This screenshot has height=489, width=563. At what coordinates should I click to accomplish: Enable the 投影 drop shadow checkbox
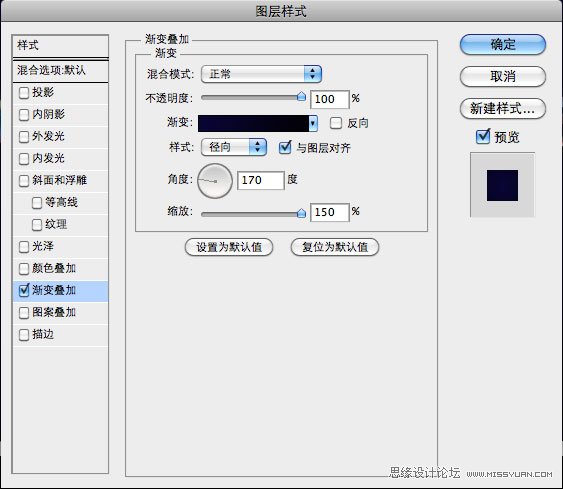(24, 93)
